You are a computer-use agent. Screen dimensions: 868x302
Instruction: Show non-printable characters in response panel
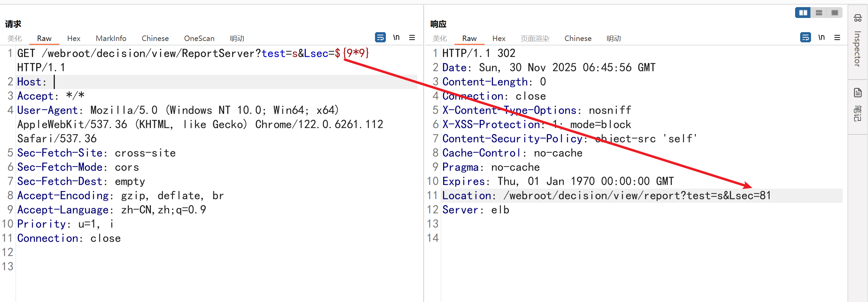coord(821,37)
